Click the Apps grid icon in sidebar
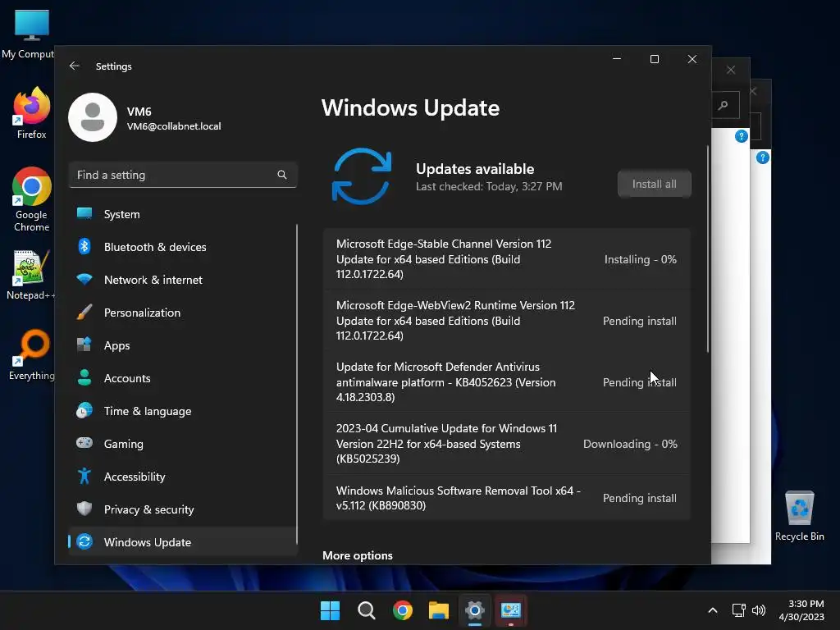This screenshot has width=840, height=630. click(84, 345)
